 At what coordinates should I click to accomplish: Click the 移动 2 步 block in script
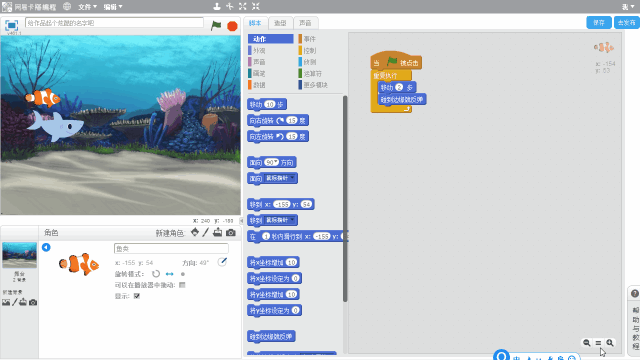click(397, 87)
